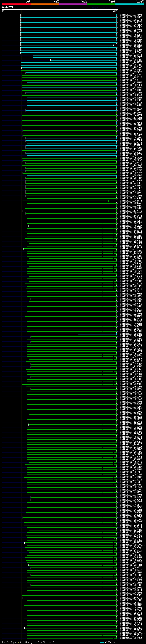The width and height of the screenshot is (146, 644).
Task: Select label UniRef100_Q46HE5
Action: 131,188
